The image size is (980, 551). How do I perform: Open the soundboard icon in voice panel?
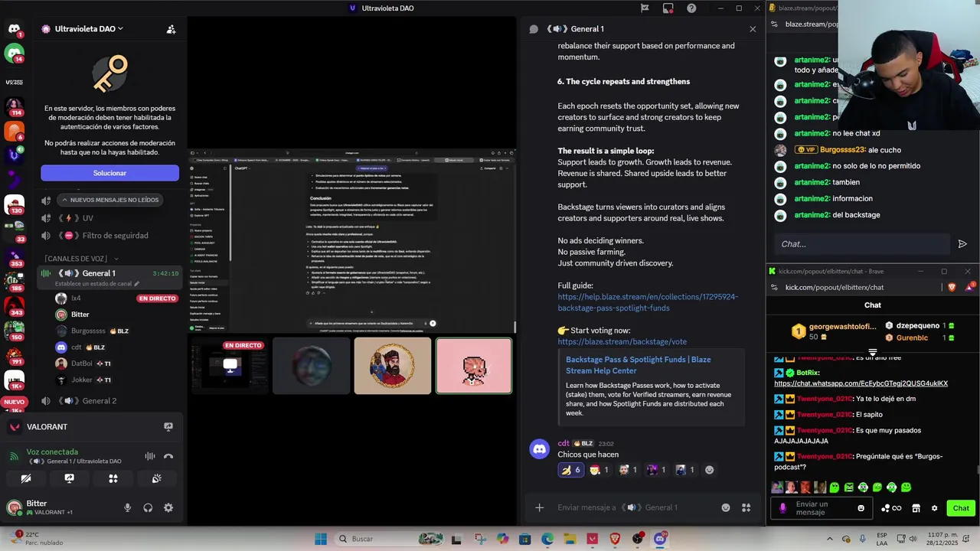pyautogui.click(x=157, y=478)
